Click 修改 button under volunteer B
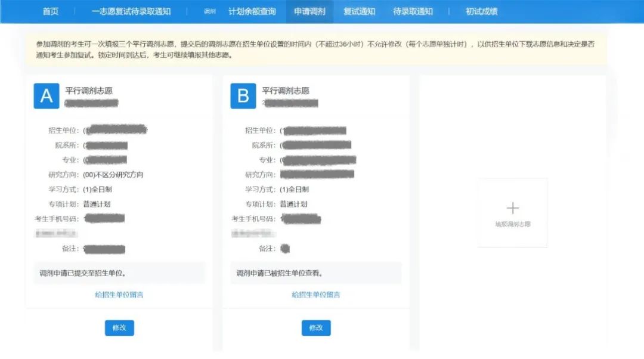 pos(315,327)
